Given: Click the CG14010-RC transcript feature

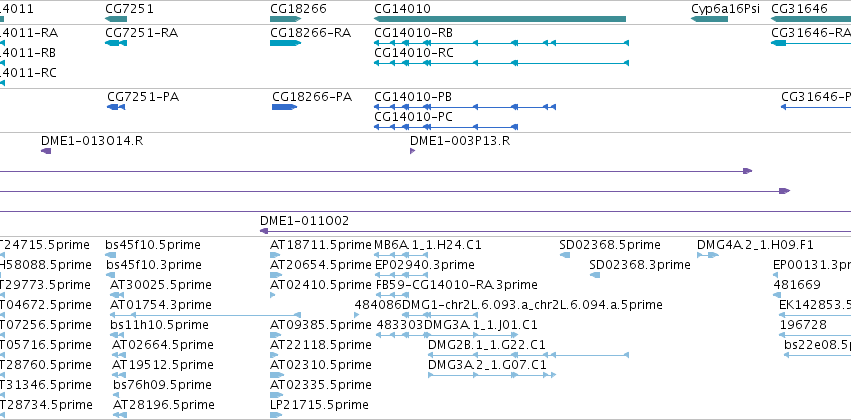Looking at the screenshot, I should [501, 63].
